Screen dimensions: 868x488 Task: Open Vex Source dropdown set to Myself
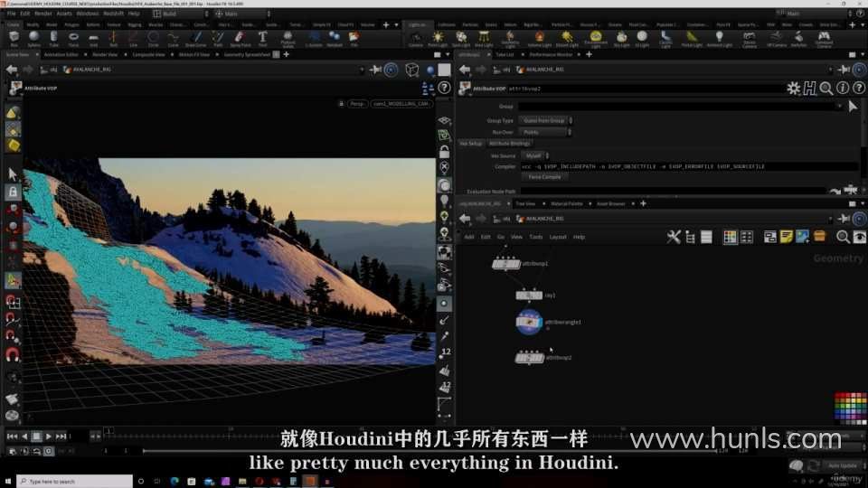click(535, 156)
